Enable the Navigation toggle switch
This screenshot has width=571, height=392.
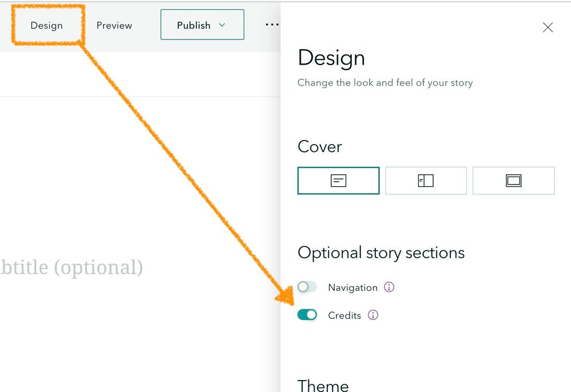(x=307, y=287)
